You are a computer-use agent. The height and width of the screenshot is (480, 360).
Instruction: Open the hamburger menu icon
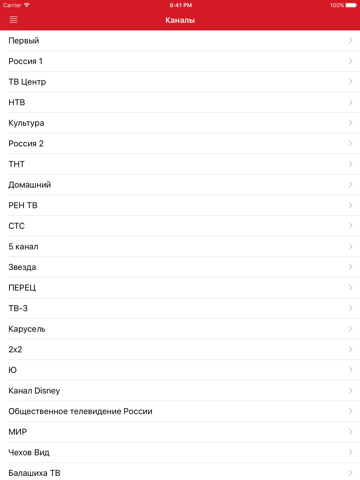point(13,20)
